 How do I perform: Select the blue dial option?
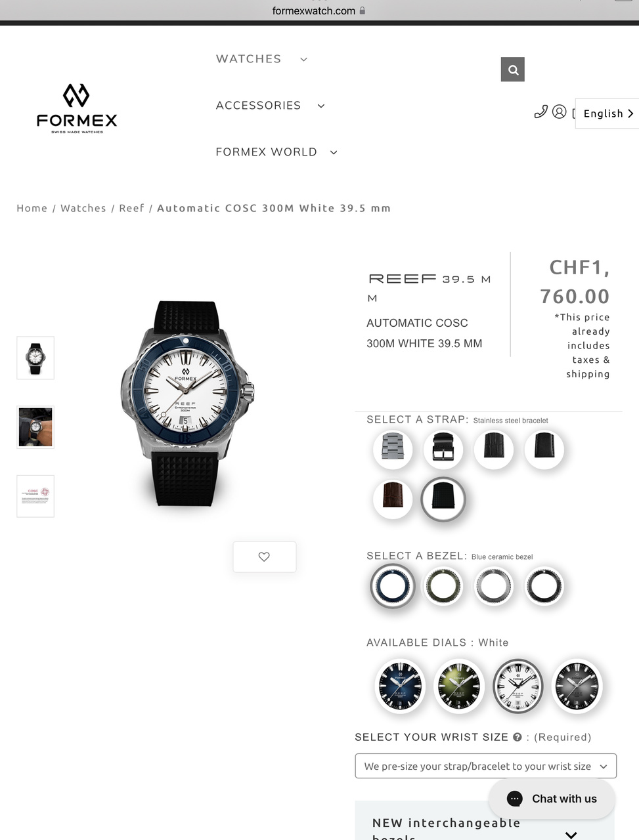(399, 686)
